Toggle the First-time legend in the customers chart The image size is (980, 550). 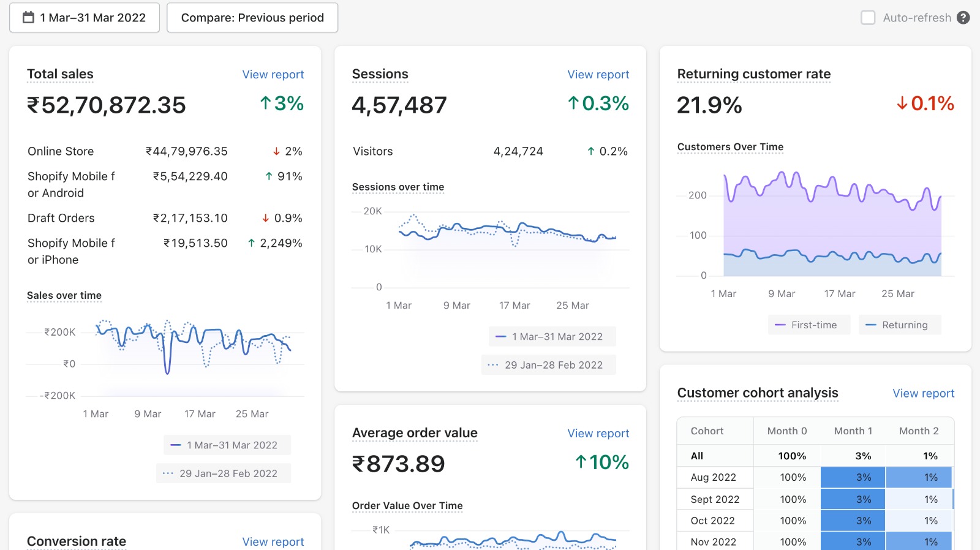[809, 325]
